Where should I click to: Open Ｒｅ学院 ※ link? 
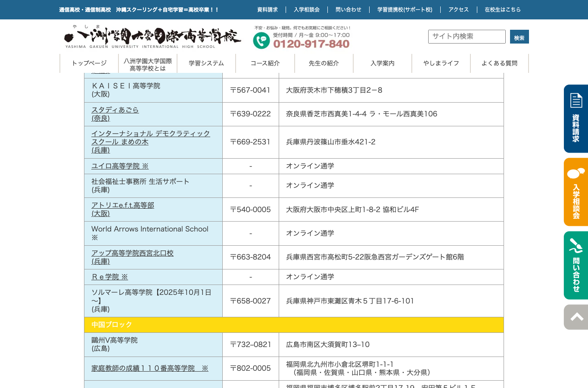coord(110,277)
